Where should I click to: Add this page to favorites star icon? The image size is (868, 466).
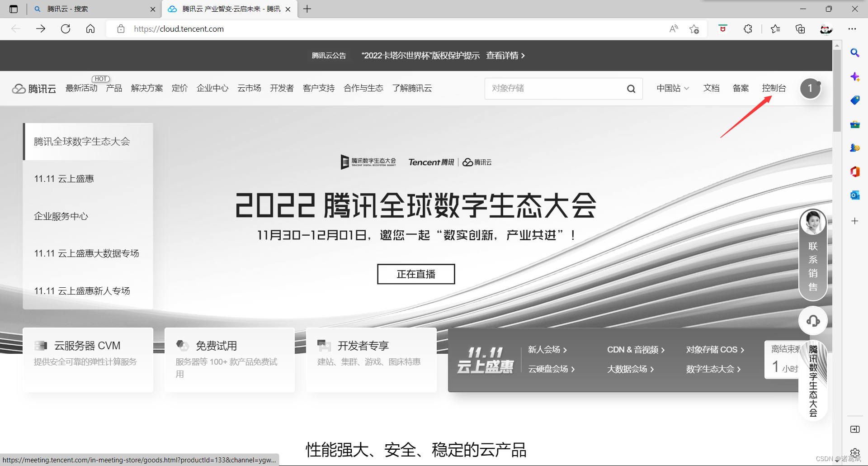click(694, 29)
